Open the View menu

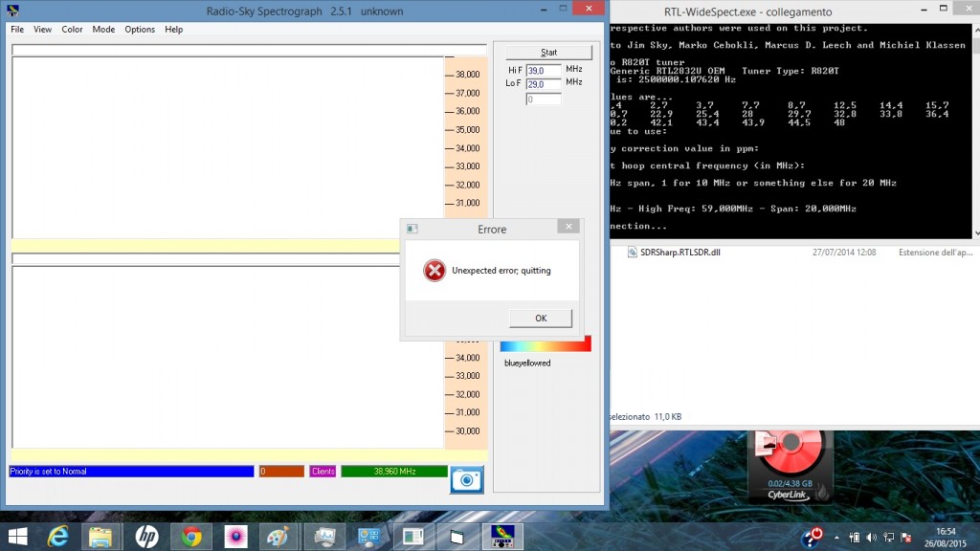point(42,30)
